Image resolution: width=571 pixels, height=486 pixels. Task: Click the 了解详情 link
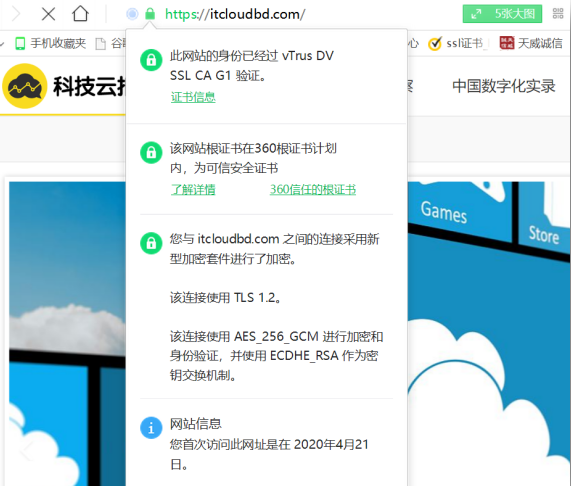pos(193,190)
